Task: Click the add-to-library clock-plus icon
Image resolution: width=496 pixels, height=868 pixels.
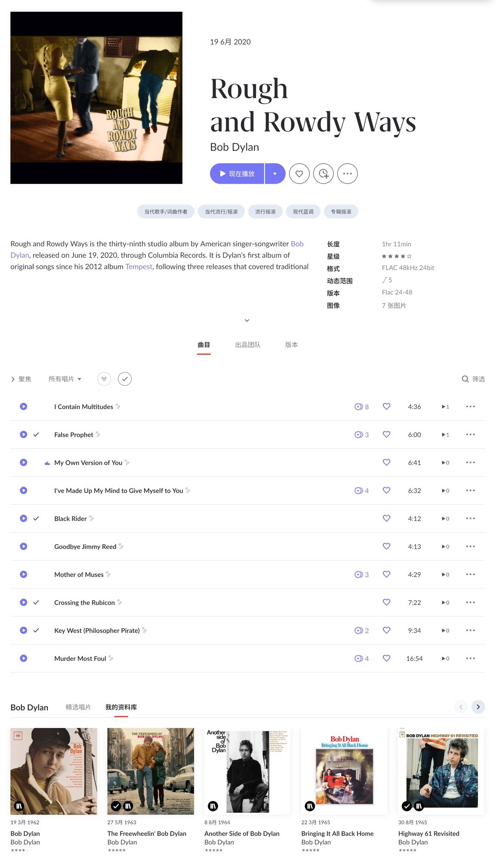Action: [x=323, y=174]
